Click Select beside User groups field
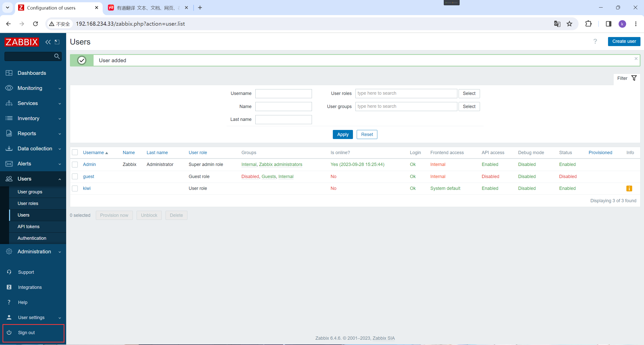 [x=469, y=107]
